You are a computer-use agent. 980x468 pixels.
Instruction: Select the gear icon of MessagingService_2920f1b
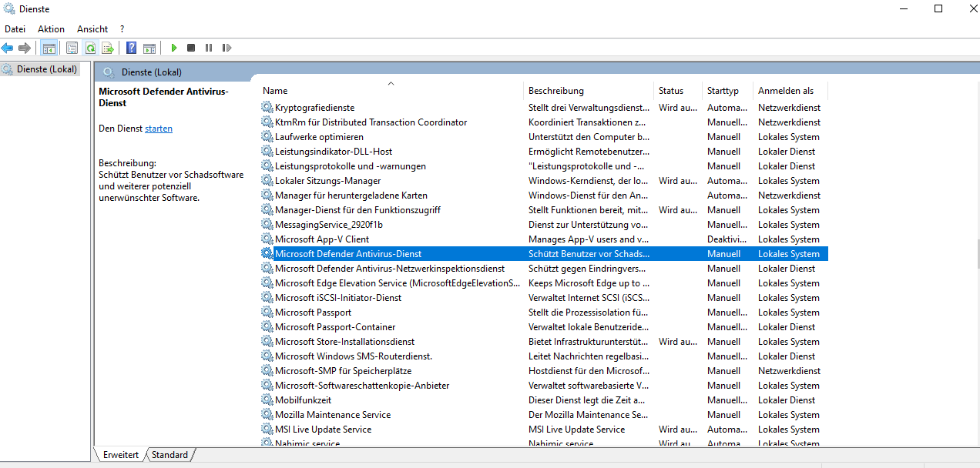(267, 225)
